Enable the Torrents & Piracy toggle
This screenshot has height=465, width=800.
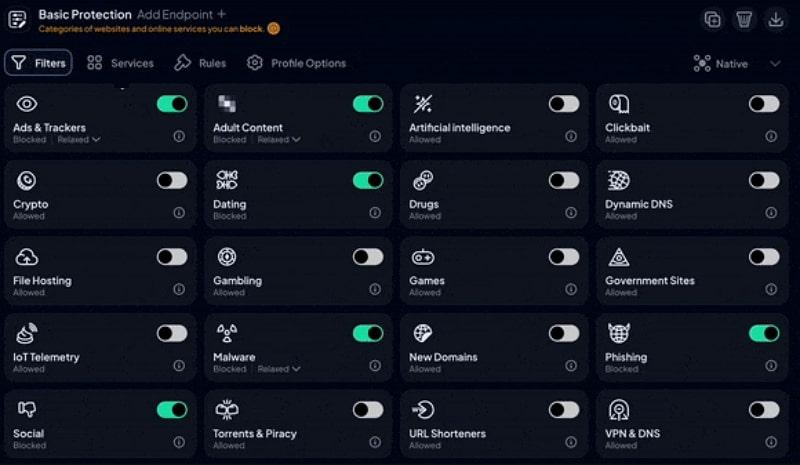pyautogui.click(x=368, y=410)
